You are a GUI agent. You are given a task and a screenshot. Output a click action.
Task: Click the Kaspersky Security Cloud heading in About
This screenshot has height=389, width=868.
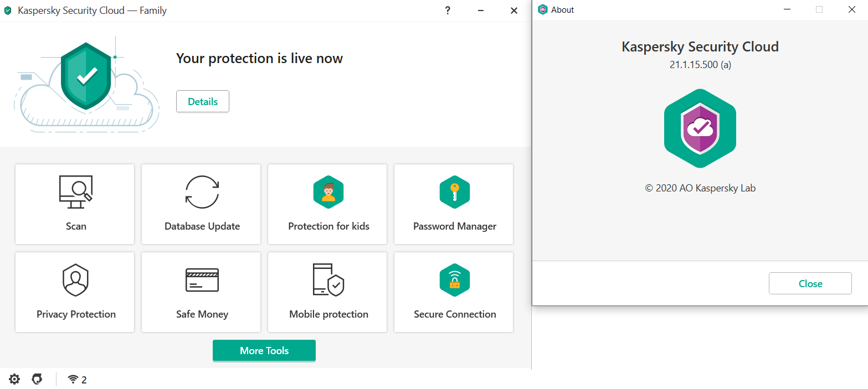point(700,46)
